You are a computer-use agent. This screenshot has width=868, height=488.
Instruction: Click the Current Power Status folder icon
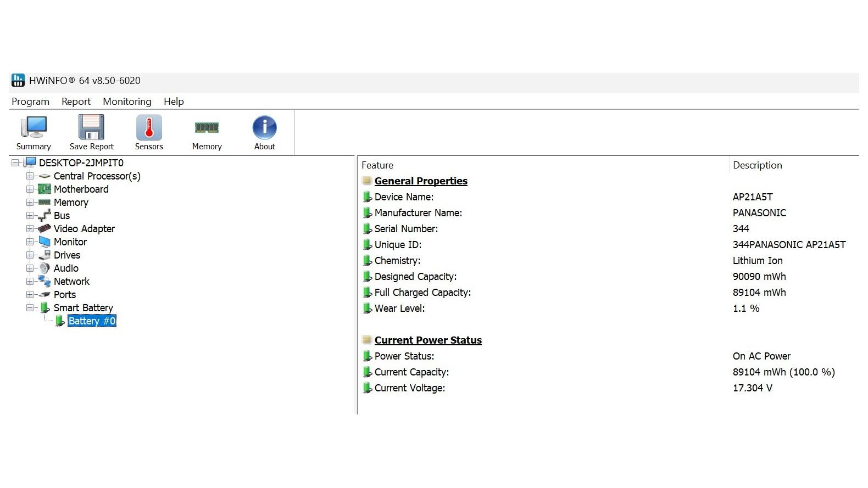(x=367, y=340)
